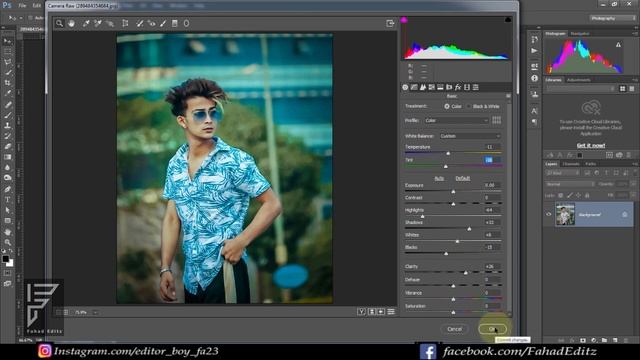
Task: Switch Libraries to list view
Action: pyautogui.click(x=632, y=89)
